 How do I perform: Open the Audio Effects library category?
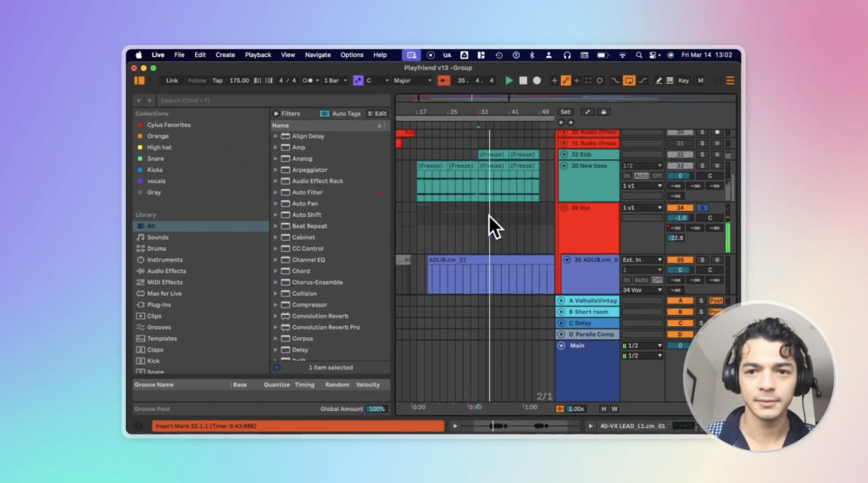pos(166,271)
